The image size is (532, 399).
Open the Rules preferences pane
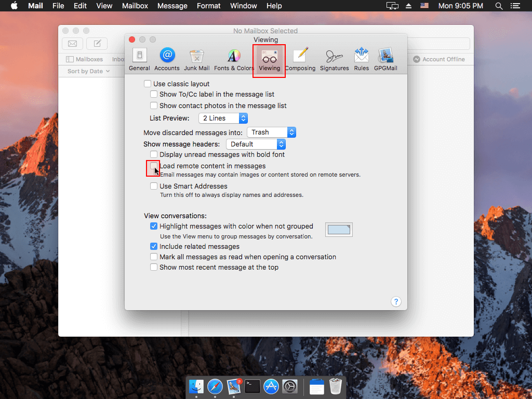coord(361,59)
